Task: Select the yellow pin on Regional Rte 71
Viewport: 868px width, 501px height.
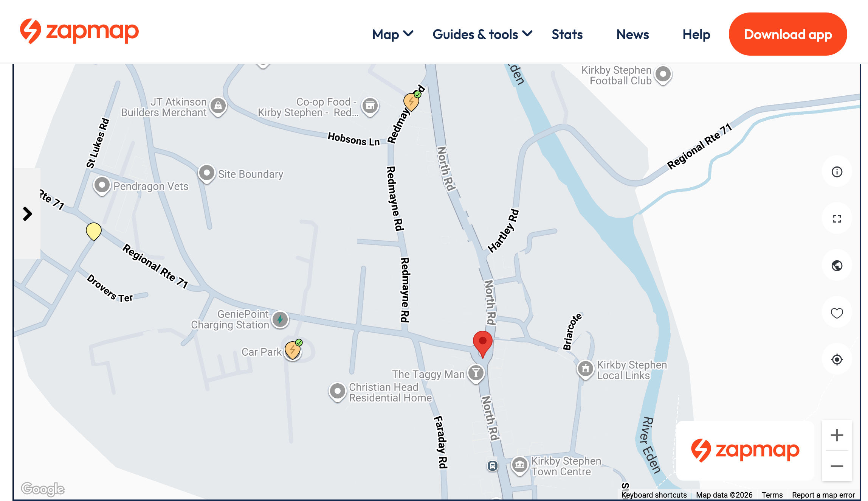Action: (x=93, y=232)
